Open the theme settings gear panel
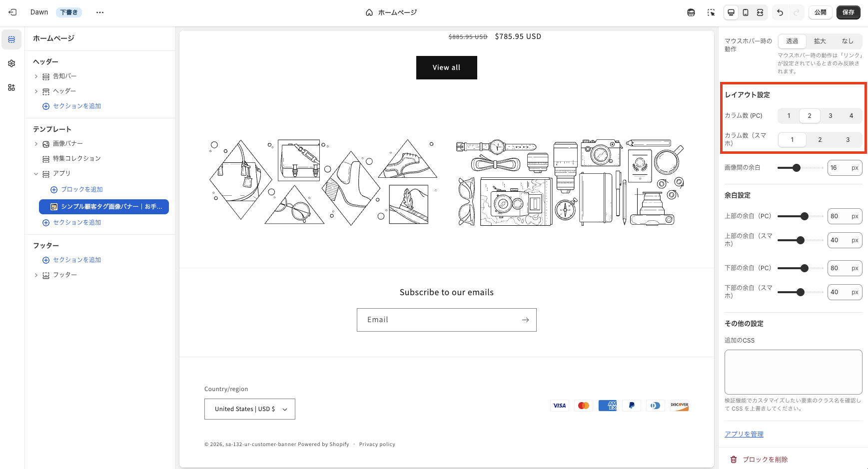This screenshot has height=469, width=868. [x=11, y=63]
